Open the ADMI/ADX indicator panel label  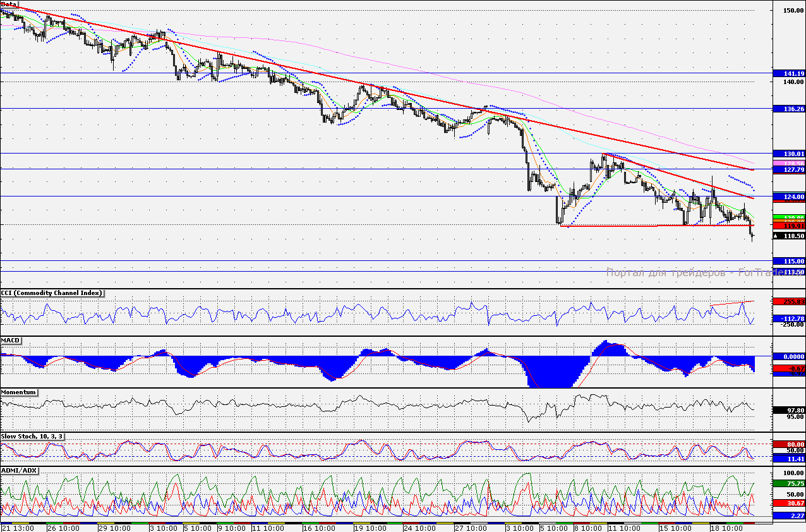[x=18, y=471]
